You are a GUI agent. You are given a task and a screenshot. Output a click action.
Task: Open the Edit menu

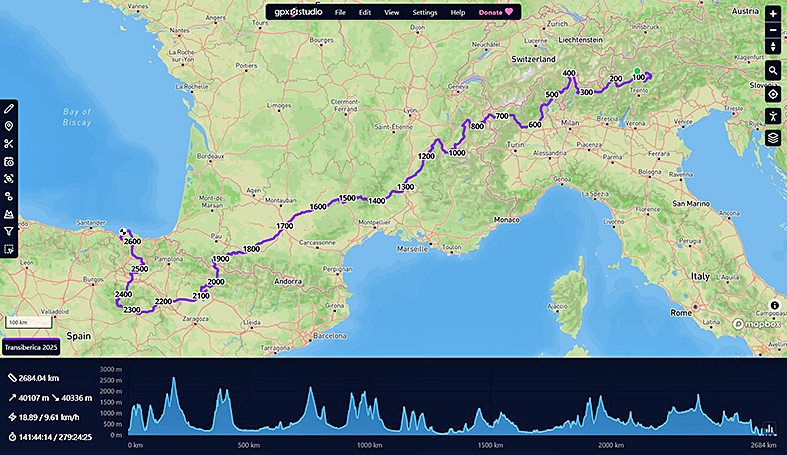365,12
